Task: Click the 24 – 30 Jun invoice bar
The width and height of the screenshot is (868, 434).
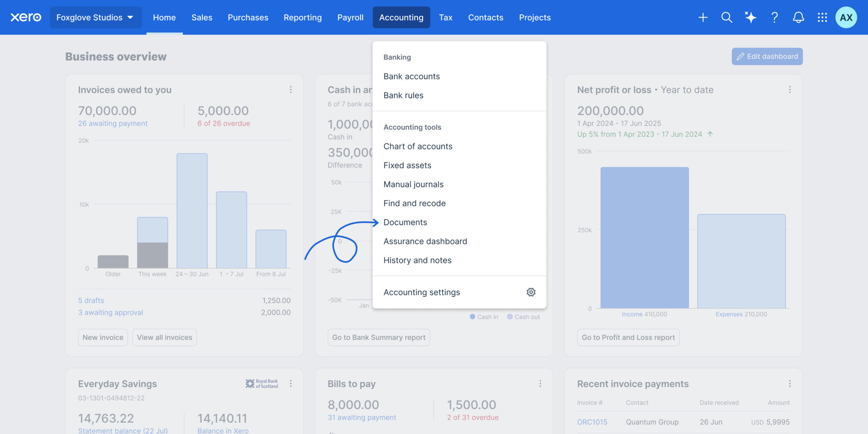Action: (x=192, y=211)
